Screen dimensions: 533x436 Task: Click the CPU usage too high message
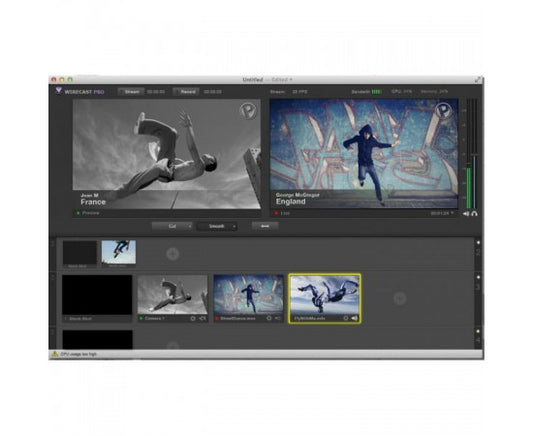[79, 354]
